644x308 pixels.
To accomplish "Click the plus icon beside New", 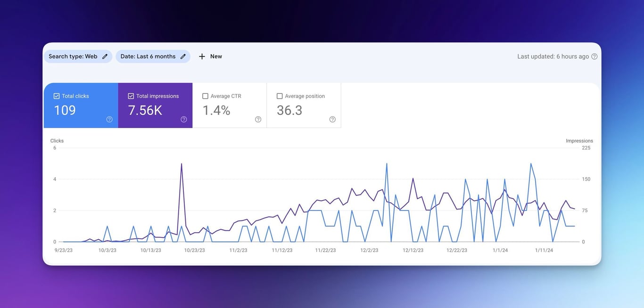I will pos(202,57).
